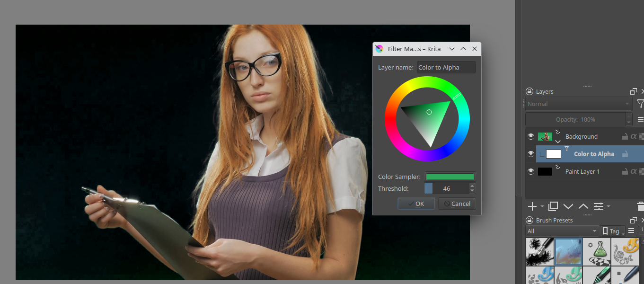644x284 pixels.
Task: Click Cancel in the Filter Mask dialog
Action: coord(457,204)
